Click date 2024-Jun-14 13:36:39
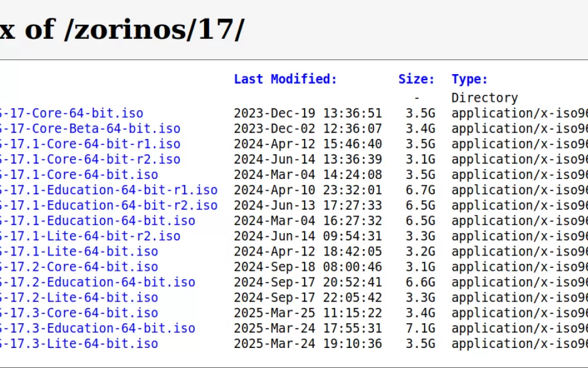588x368 pixels. 308,159
